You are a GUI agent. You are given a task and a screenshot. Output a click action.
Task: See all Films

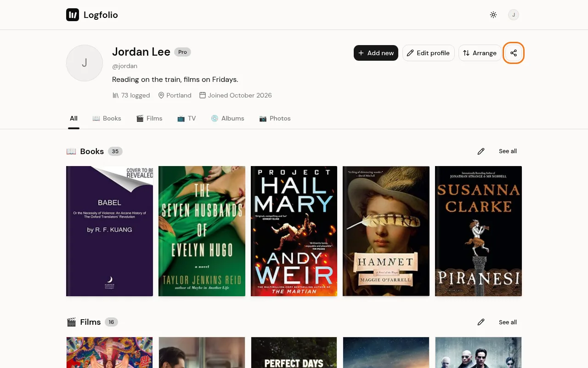tap(508, 322)
